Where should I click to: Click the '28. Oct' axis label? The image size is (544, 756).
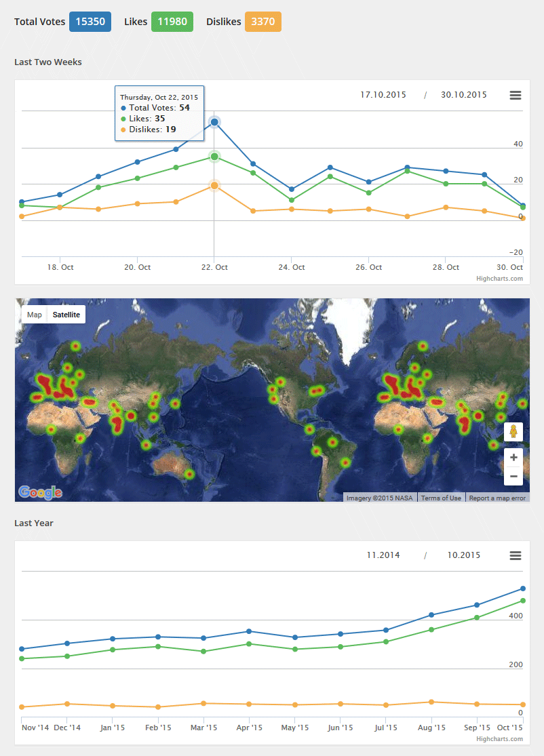point(446,267)
